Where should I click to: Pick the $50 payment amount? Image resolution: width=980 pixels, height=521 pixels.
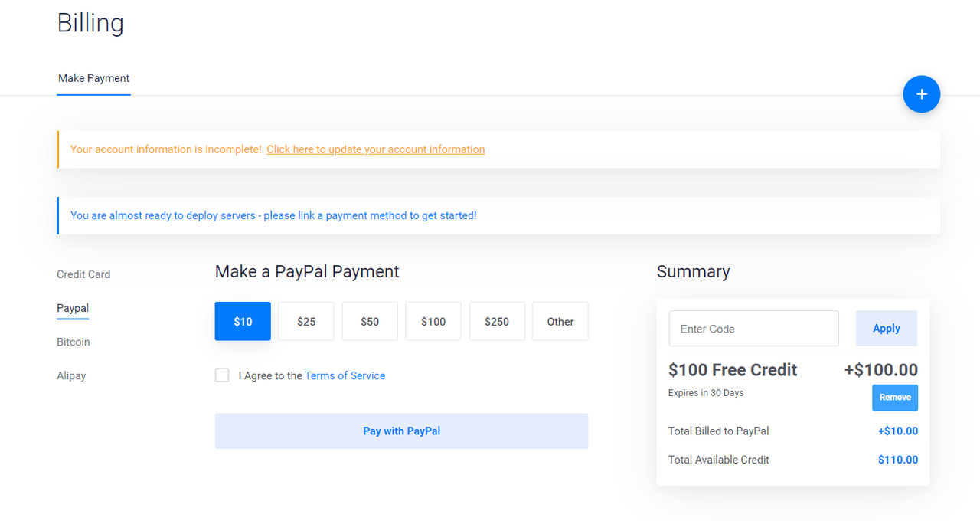pos(370,321)
